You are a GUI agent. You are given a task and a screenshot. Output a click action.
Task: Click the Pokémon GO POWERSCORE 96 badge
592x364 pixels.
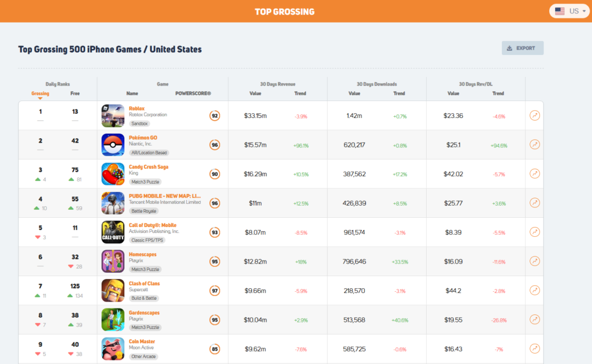(215, 145)
